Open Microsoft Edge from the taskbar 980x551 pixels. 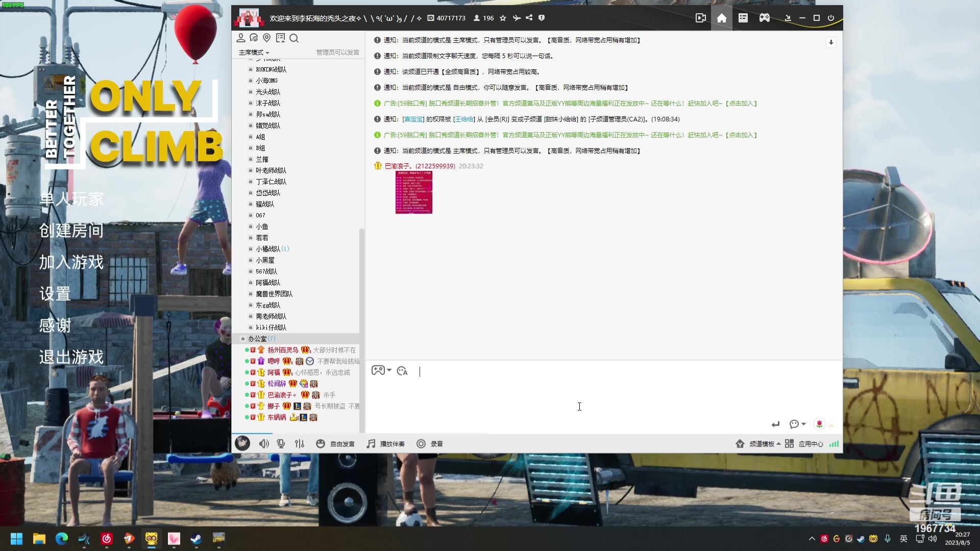tap(62, 538)
